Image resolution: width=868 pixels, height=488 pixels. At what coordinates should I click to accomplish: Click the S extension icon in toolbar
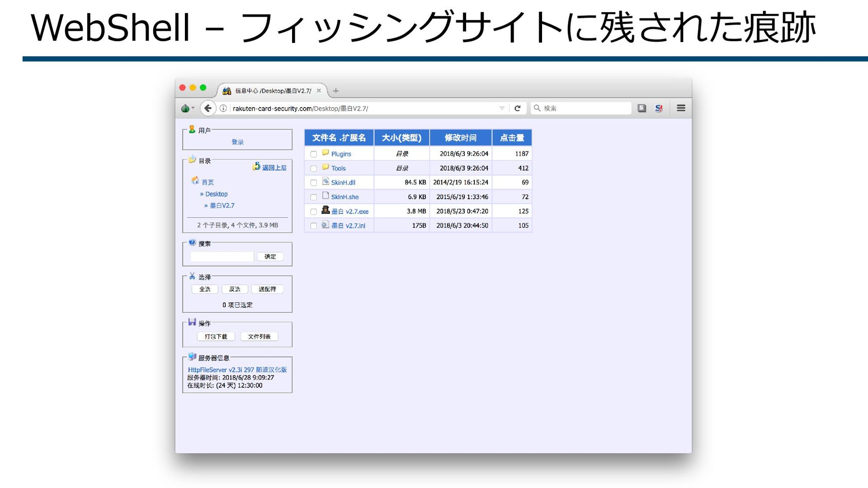(x=642, y=108)
